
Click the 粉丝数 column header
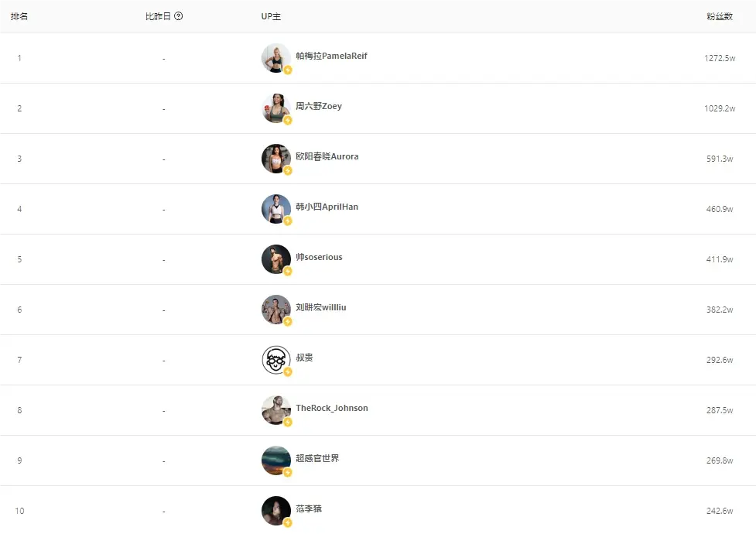(720, 16)
